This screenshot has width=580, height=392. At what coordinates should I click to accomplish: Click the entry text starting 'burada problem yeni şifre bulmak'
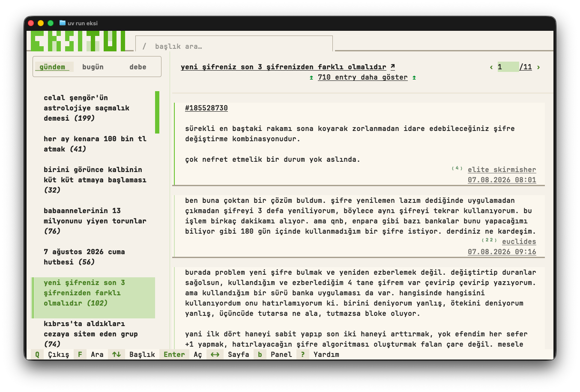361,293
